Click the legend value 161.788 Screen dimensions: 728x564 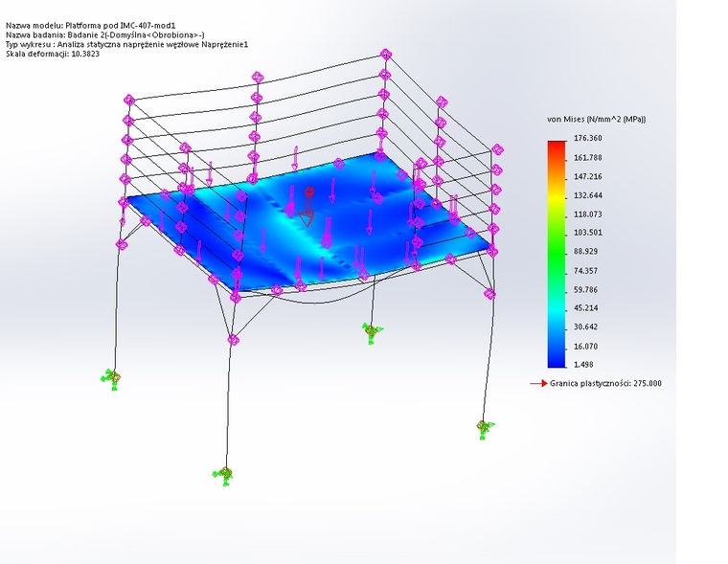[588, 158]
